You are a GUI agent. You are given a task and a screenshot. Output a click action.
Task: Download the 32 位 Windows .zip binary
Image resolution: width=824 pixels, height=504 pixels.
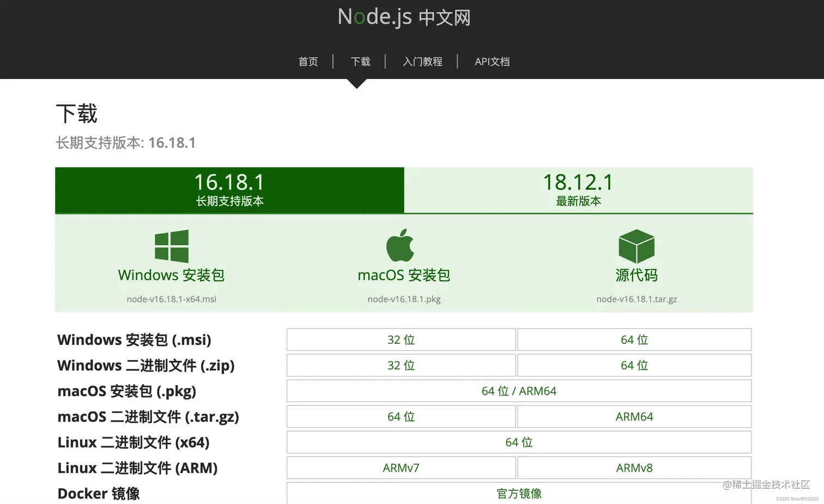401,365
